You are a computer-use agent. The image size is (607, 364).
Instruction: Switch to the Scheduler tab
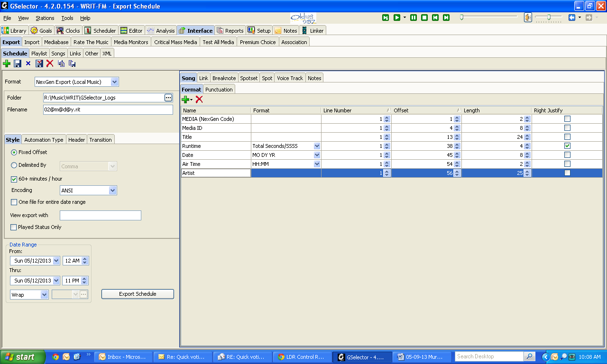tap(101, 31)
